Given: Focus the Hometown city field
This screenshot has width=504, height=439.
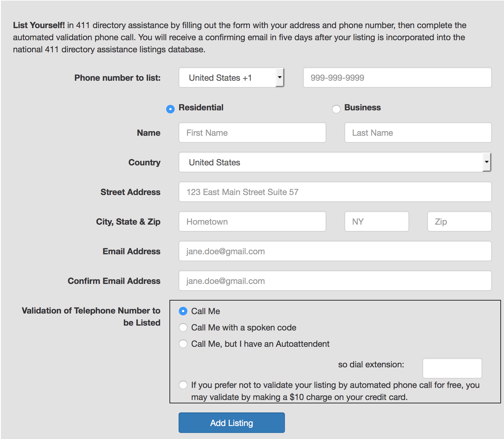Looking at the screenshot, I should pos(252,222).
